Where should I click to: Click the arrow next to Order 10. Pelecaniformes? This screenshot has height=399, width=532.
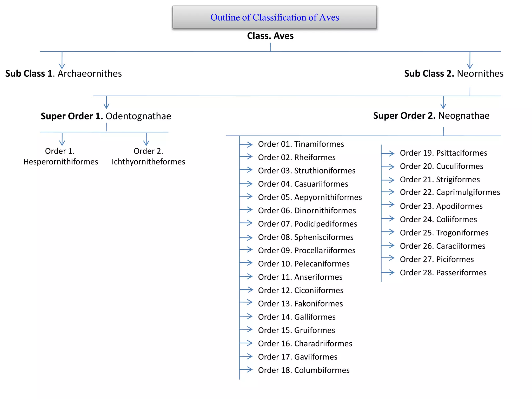tap(246, 263)
